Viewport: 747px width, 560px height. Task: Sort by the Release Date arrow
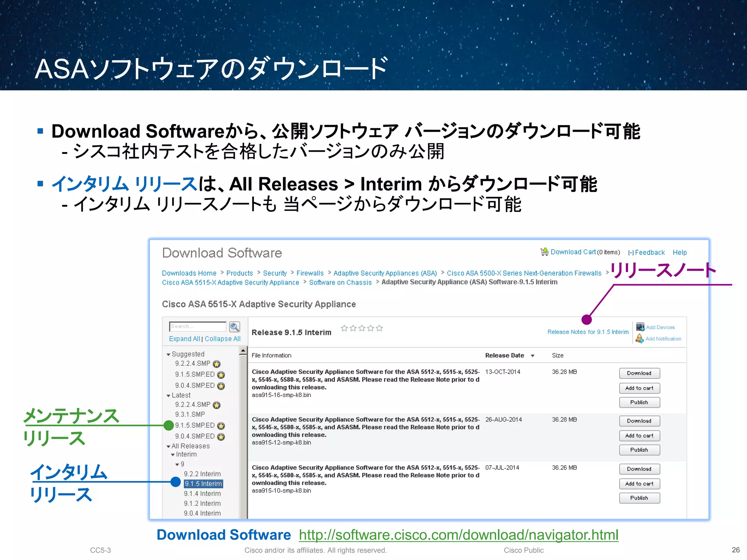coord(533,356)
